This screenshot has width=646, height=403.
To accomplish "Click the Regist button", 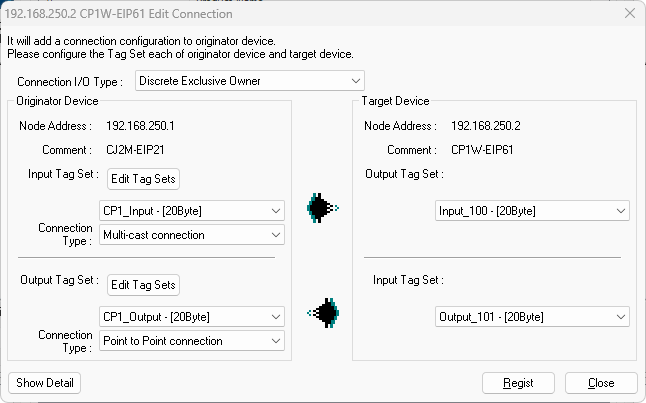I will click(x=518, y=383).
